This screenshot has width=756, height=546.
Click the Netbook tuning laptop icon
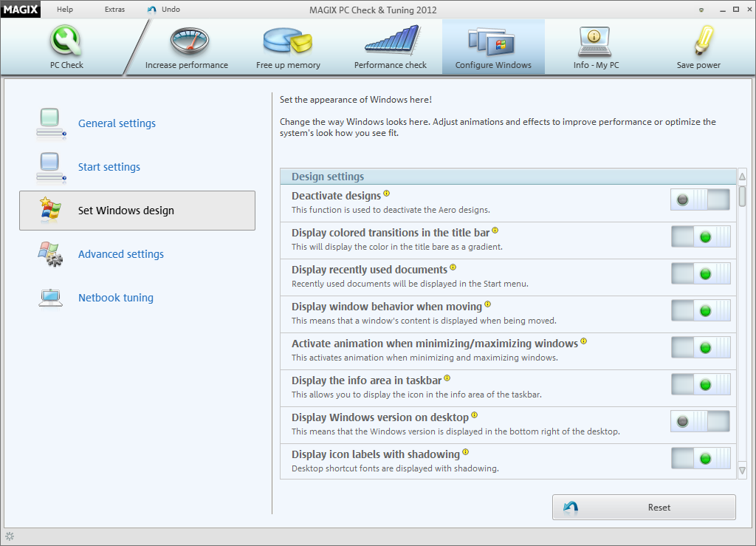(x=51, y=298)
